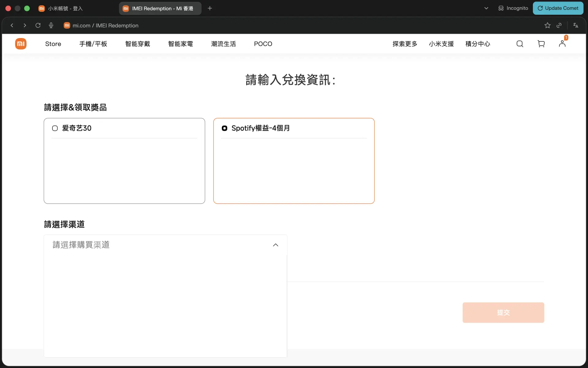Click site favicon in address bar

(x=67, y=25)
